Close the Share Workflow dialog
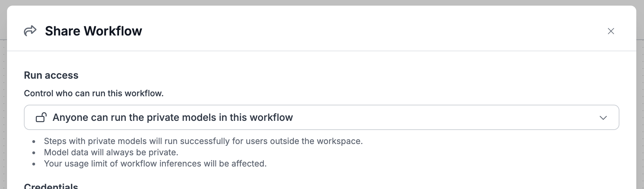 [x=611, y=31]
